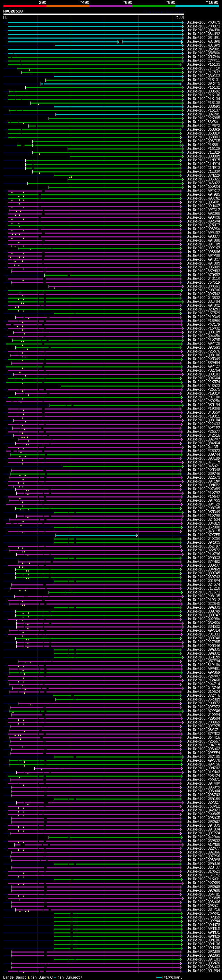Select hit UniRef100_Q39832
Screen dimensions: 222x980
[203, 840]
